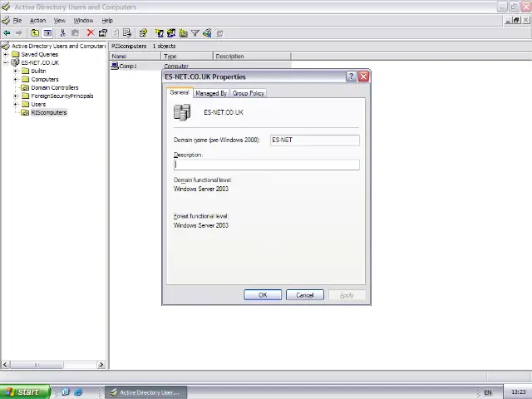
Task: Select the RIScomputers tree item
Action: (49, 113)
